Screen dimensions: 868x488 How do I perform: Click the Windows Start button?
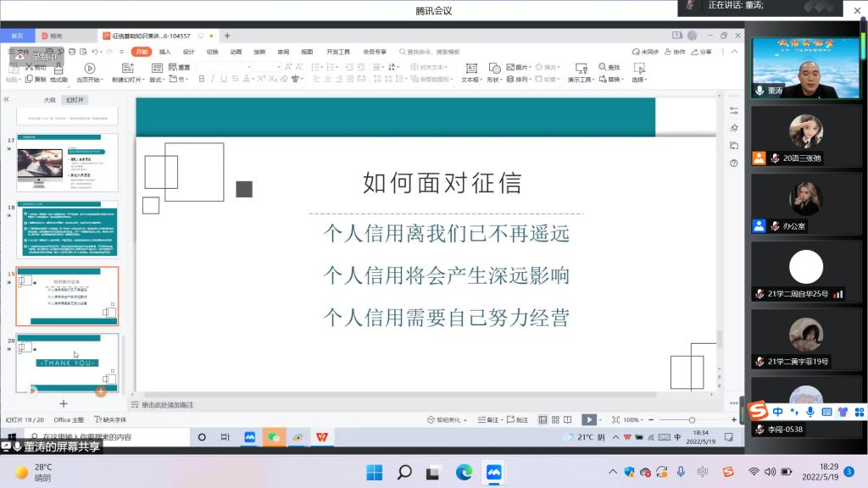(375, 473)
